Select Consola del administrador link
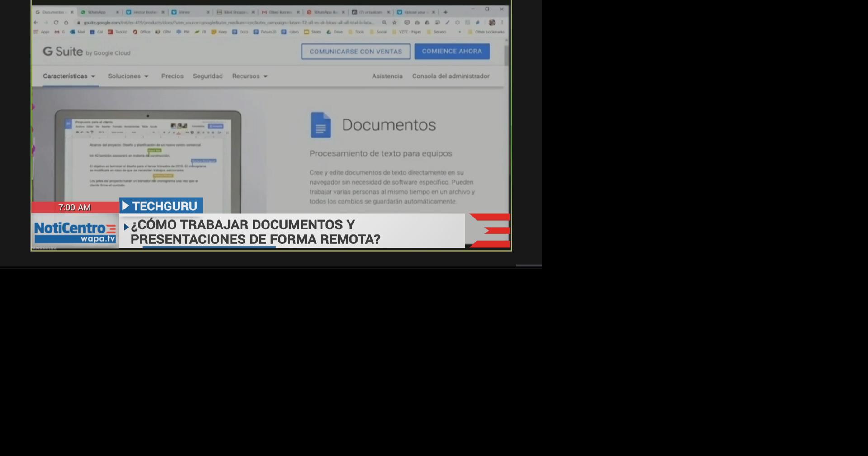 (x=450, y=76)
